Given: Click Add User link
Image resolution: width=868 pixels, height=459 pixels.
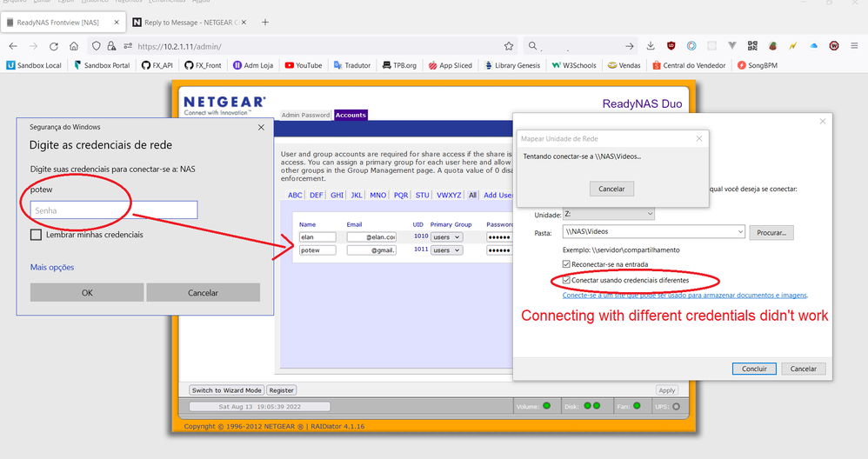Looking at the screenshot, I should [497, 196].
